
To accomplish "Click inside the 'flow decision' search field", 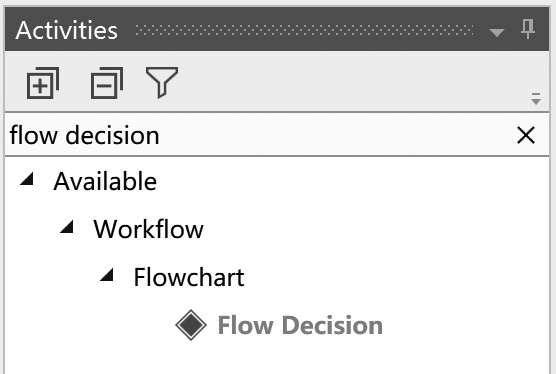I will pyautogui.click(x=259, y=135).
